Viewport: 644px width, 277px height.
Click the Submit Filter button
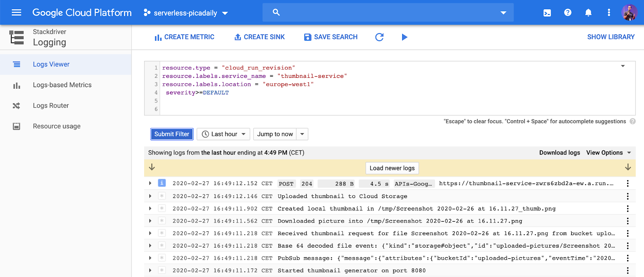click(x=172, y=134)
